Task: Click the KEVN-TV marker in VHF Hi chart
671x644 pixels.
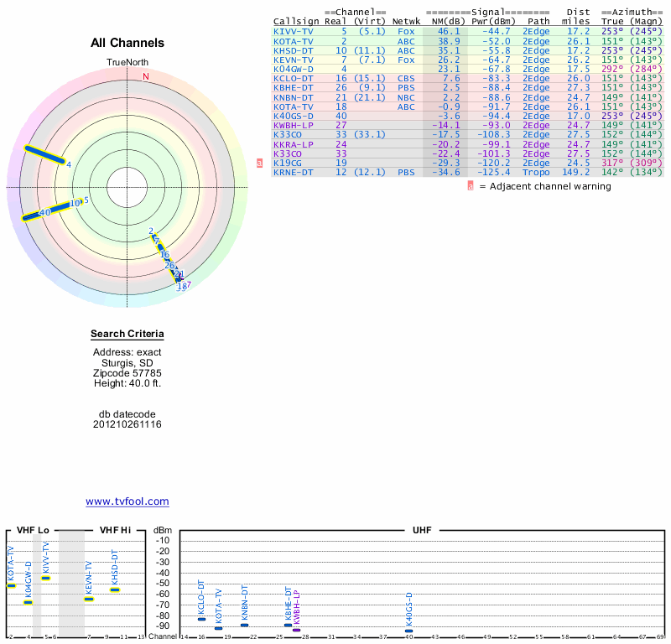Action: pyautogui.click(x=89, y=599)
